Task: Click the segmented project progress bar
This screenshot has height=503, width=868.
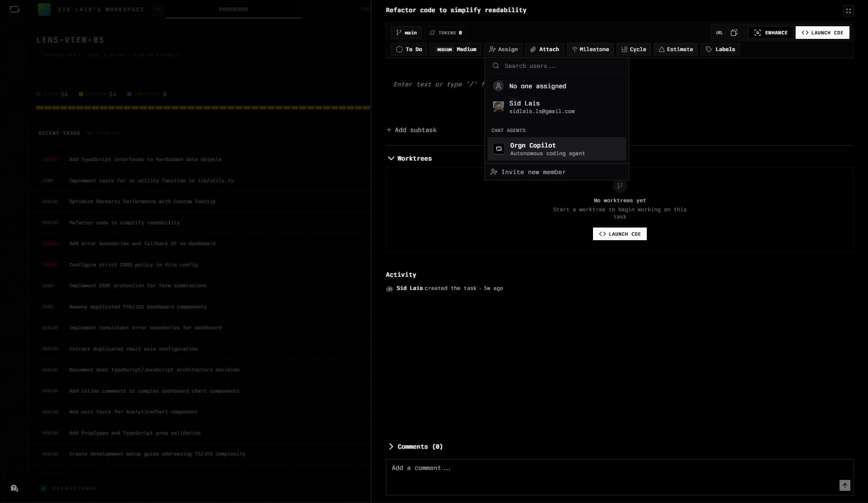Action: (203, 108)
